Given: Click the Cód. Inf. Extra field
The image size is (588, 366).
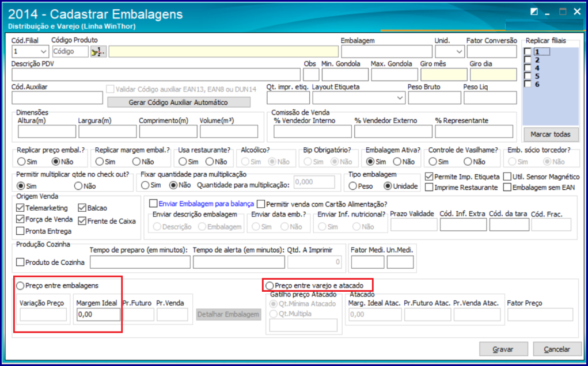Looking at the screenshot, I should 464,224.
